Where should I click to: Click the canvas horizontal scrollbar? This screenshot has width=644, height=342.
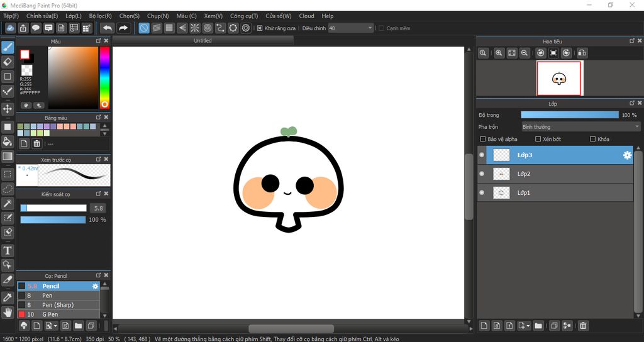pos(291,329)
